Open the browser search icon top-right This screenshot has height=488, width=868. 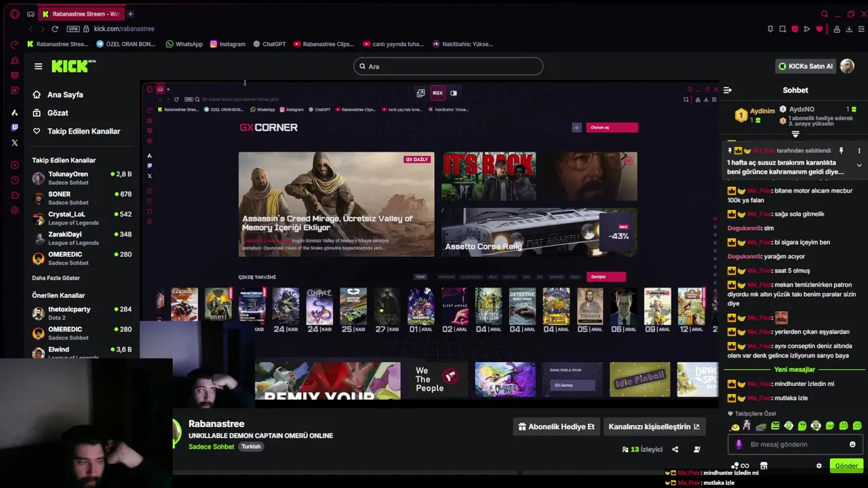click(x=825, y=14)
